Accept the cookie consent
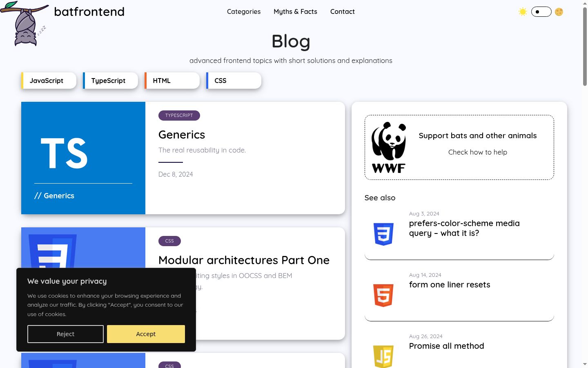 (146, 334)
